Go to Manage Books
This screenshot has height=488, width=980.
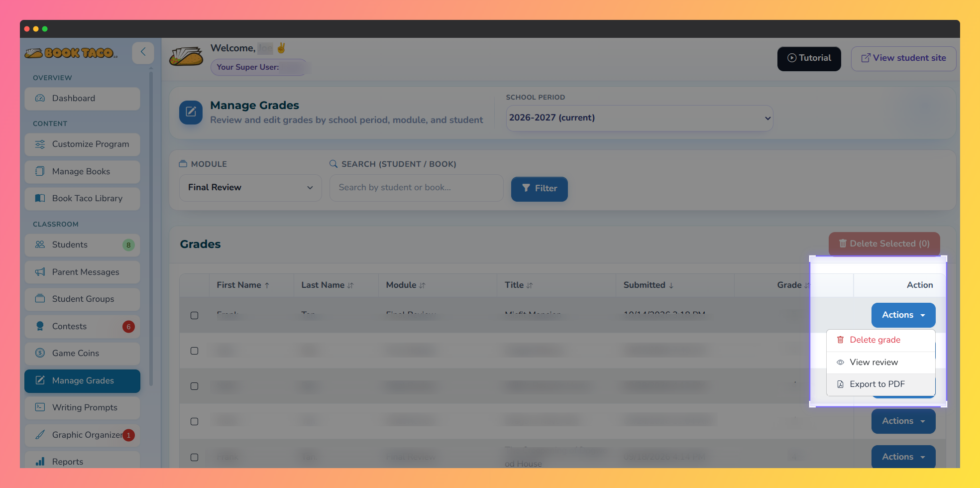[x=82, y=171]
